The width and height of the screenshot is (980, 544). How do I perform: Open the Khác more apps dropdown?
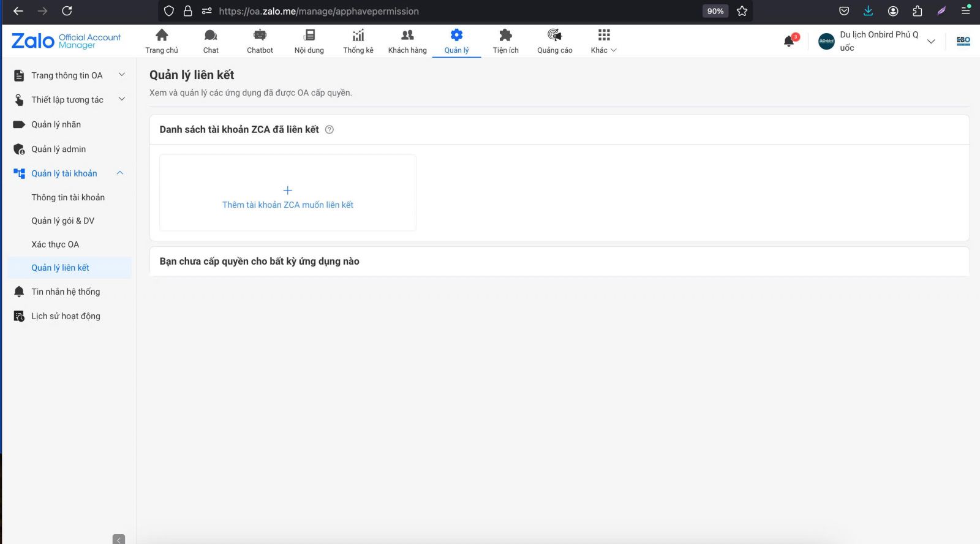coord(603,41)
